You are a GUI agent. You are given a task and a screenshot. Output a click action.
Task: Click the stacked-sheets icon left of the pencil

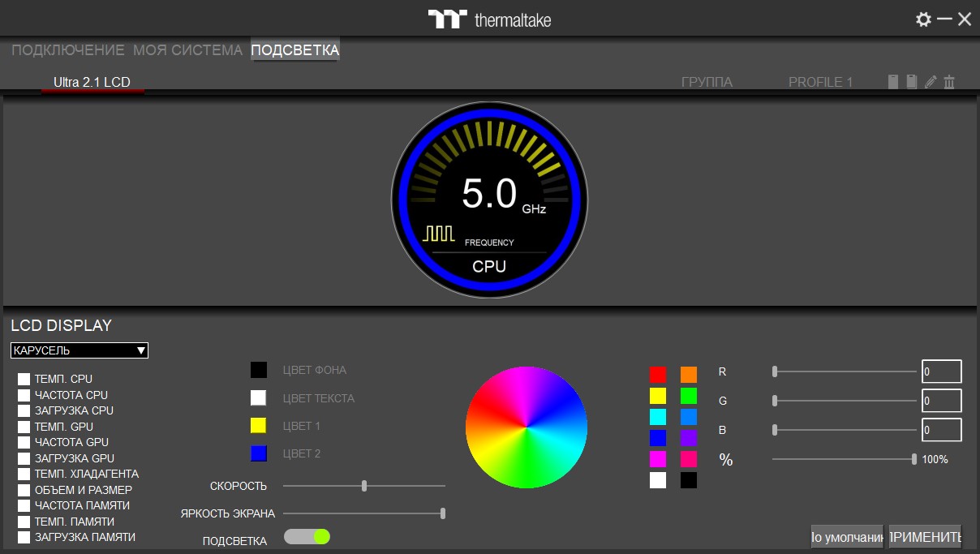tap(912, 82)
